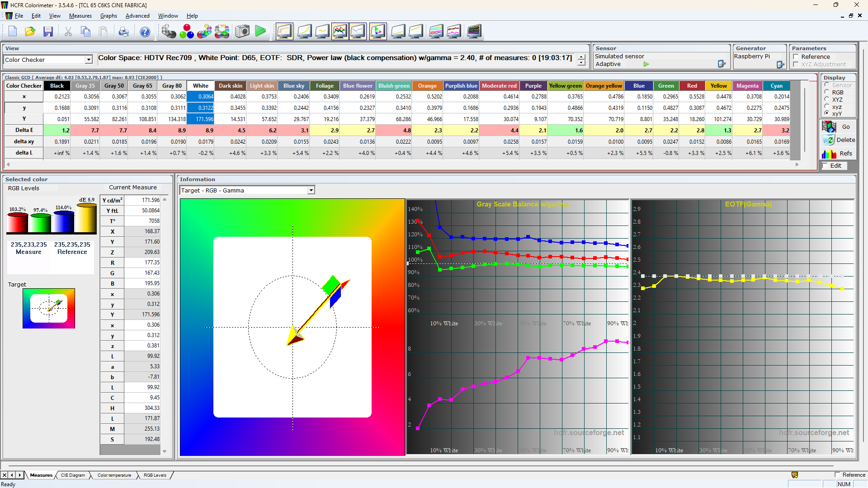Open the Measures menu
Screen dimensions: 868x488
80,16
